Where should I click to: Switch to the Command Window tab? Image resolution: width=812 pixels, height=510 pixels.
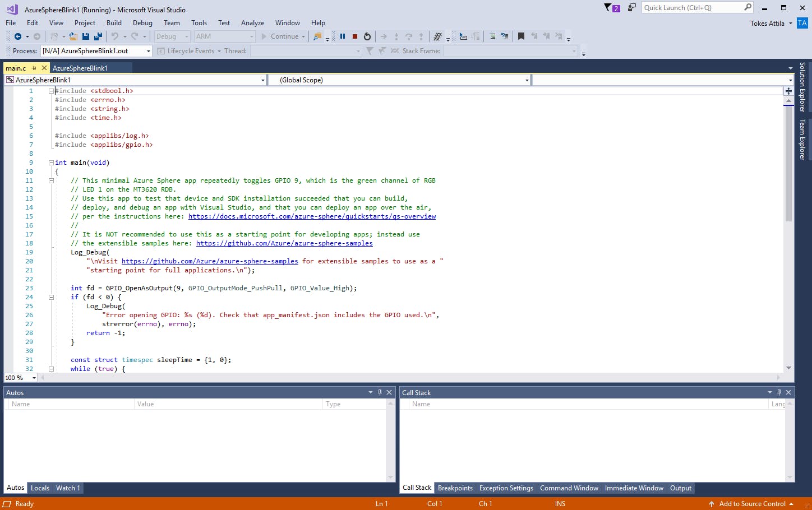click(569, 488)
